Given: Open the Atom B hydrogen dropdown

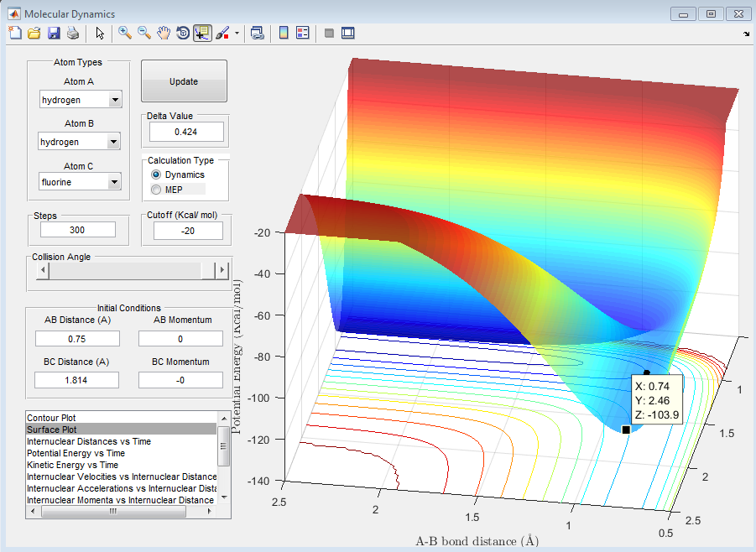Looking at the screenshot, I should pyautogui.click(x=115, y=142).
